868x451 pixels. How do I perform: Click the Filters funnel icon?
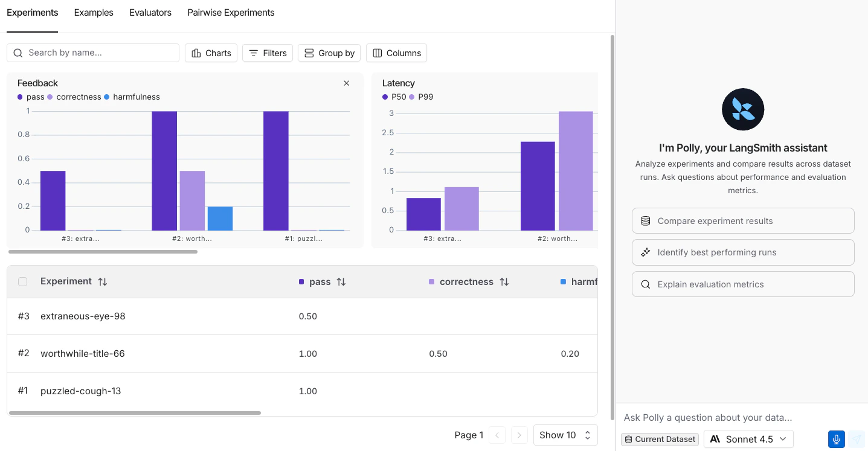pos(254,53)
